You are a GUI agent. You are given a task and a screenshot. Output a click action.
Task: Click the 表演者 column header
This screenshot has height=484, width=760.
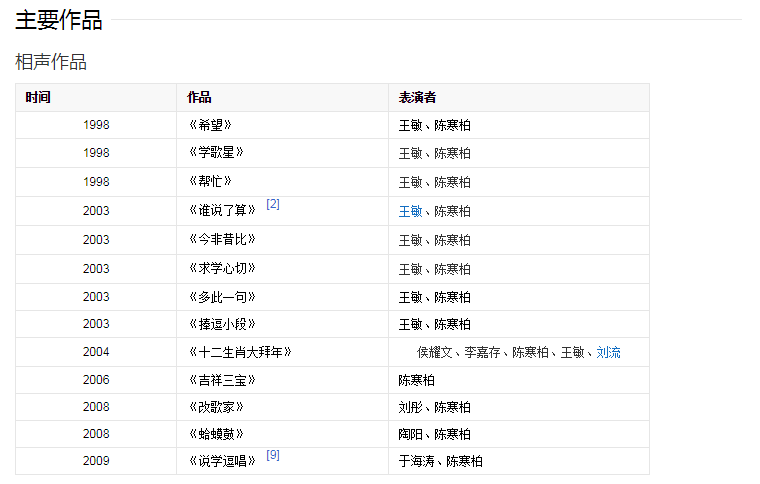coord(417,97)
